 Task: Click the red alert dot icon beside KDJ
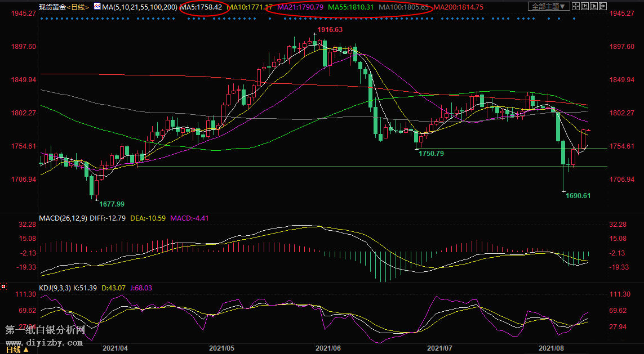pos(4,286)
